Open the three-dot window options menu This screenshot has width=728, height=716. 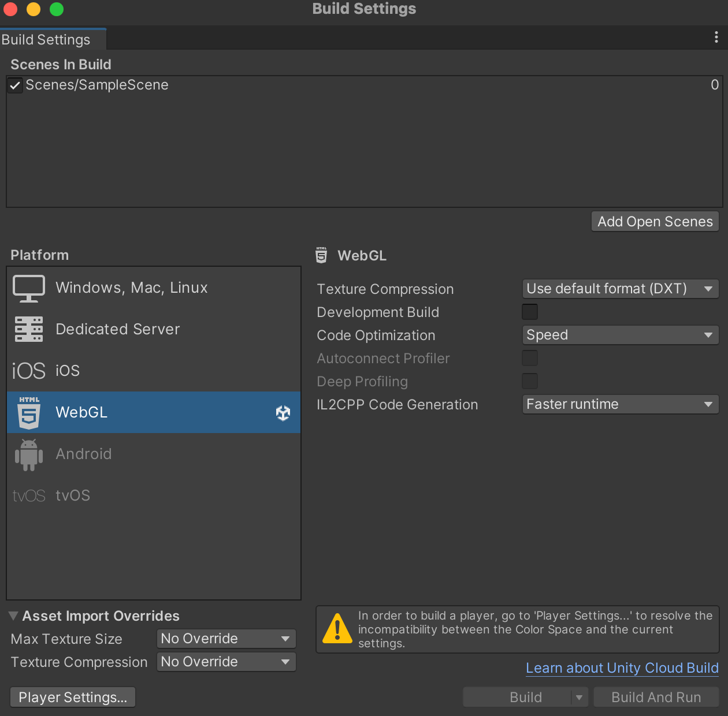coord(716,37)
